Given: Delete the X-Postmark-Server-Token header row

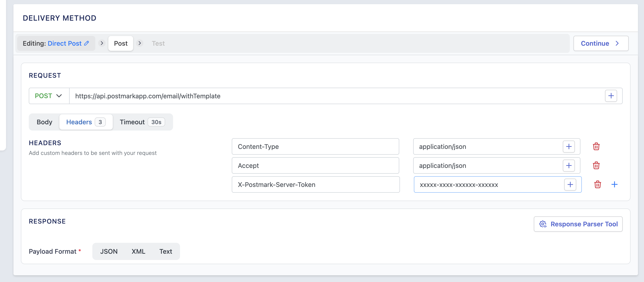Looking at the screenshot, I should point(597,185).
